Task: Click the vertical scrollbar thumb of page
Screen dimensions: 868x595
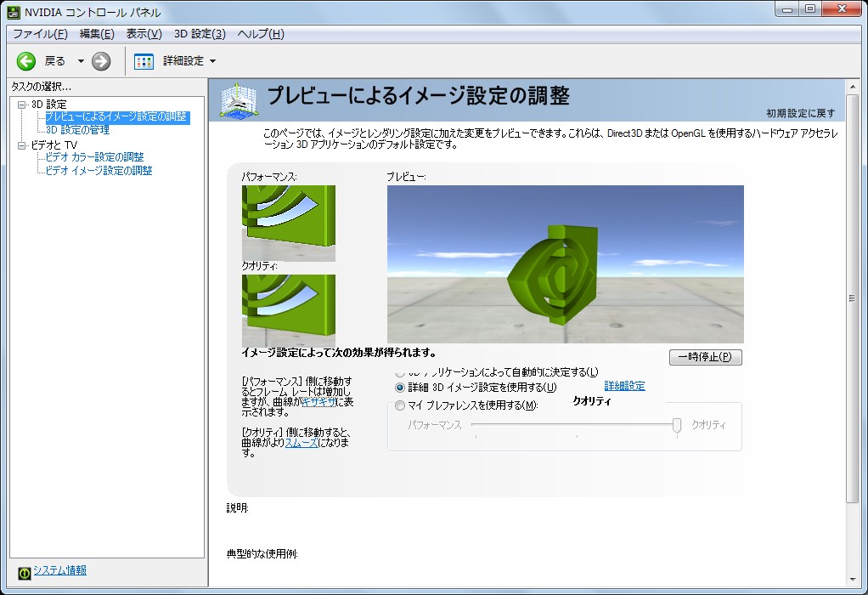Action: tap(853, 298)
